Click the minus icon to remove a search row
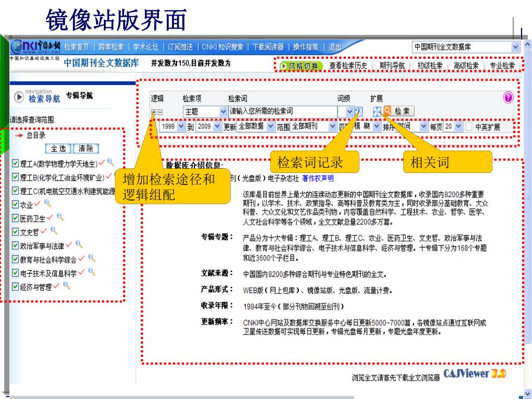The width and height of the screenshot is (532, 399). (160, 112)
